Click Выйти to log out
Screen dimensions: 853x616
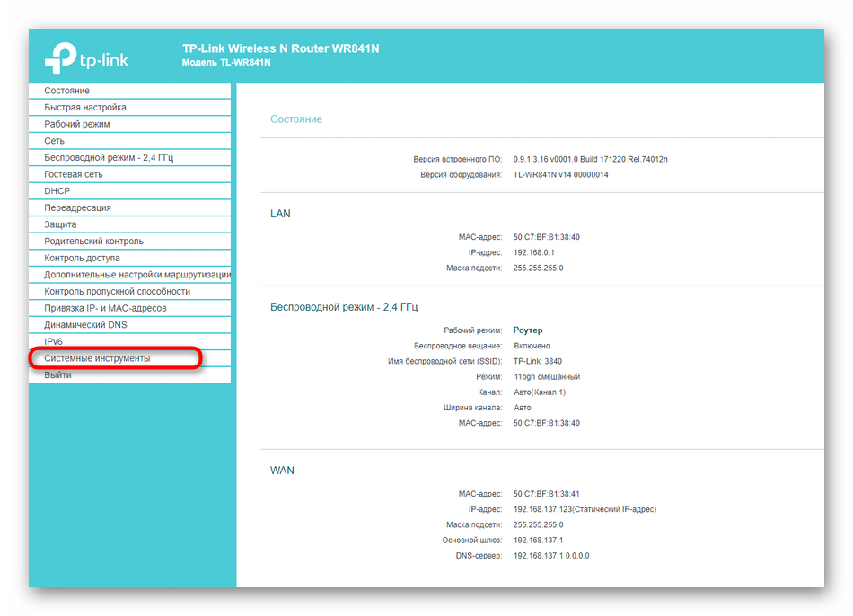tap(58, 374)
